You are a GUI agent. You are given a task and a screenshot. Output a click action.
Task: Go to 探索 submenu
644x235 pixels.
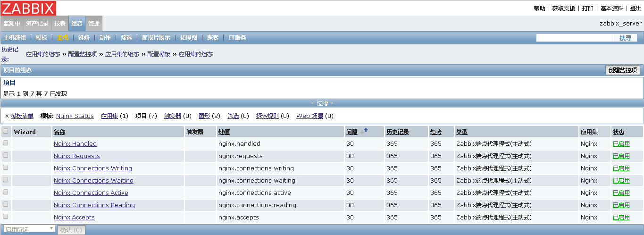coord(213,38)
